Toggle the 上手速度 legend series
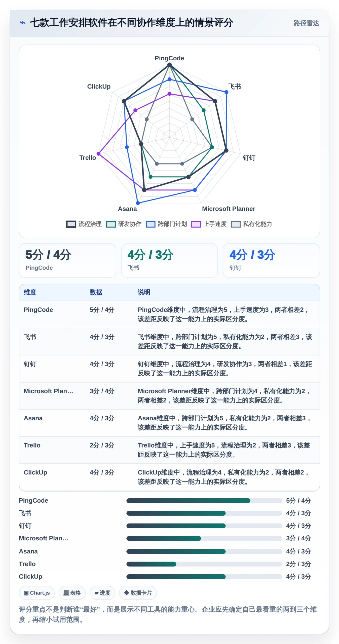 point(209,224)
